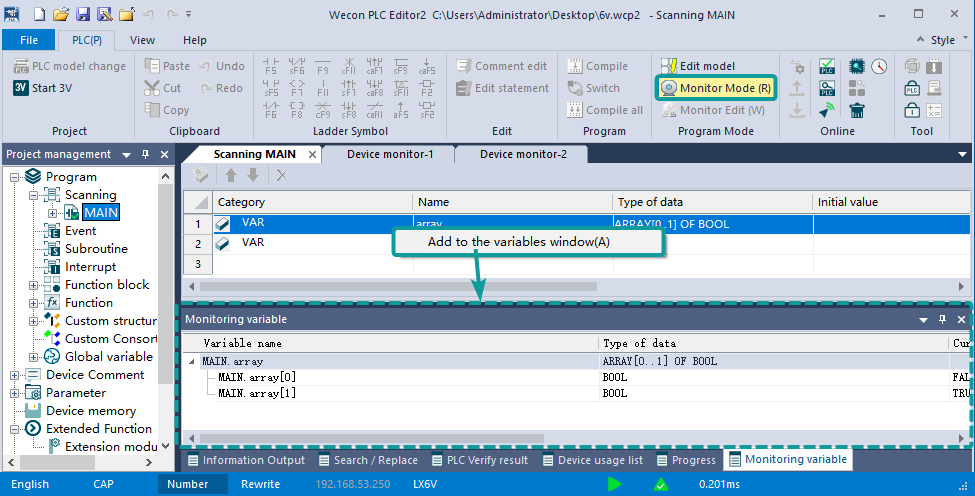This screenshot has height=496, width=975.
Task: Toggle Monitor Mode (R)
Action: [715, 88]
